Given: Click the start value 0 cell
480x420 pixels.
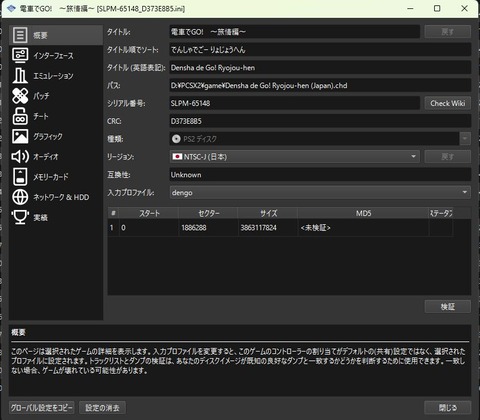Looking at the screenshot, I should 149,228.
